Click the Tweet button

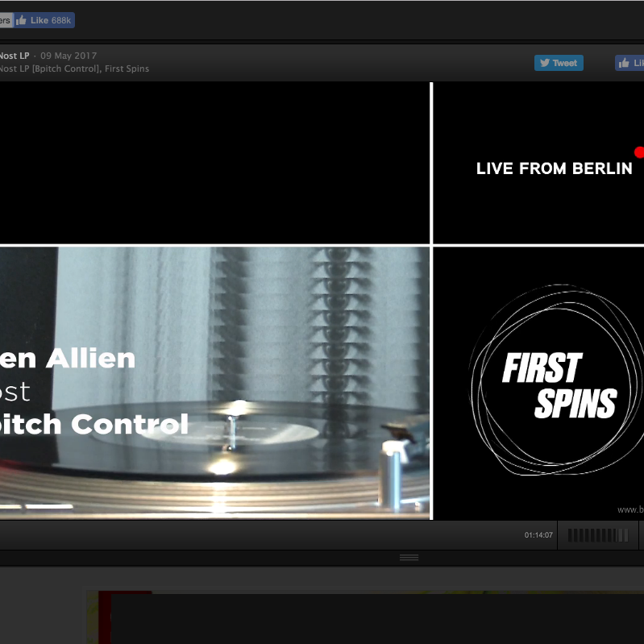559,63
